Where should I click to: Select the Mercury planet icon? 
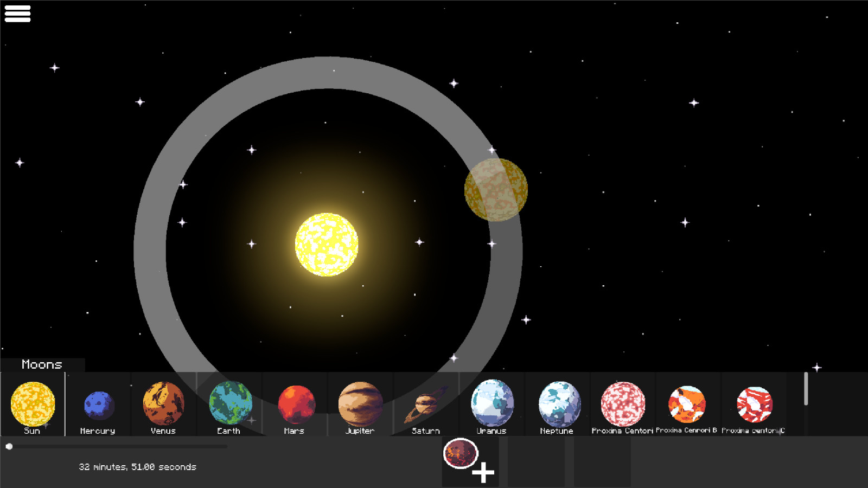98,406
